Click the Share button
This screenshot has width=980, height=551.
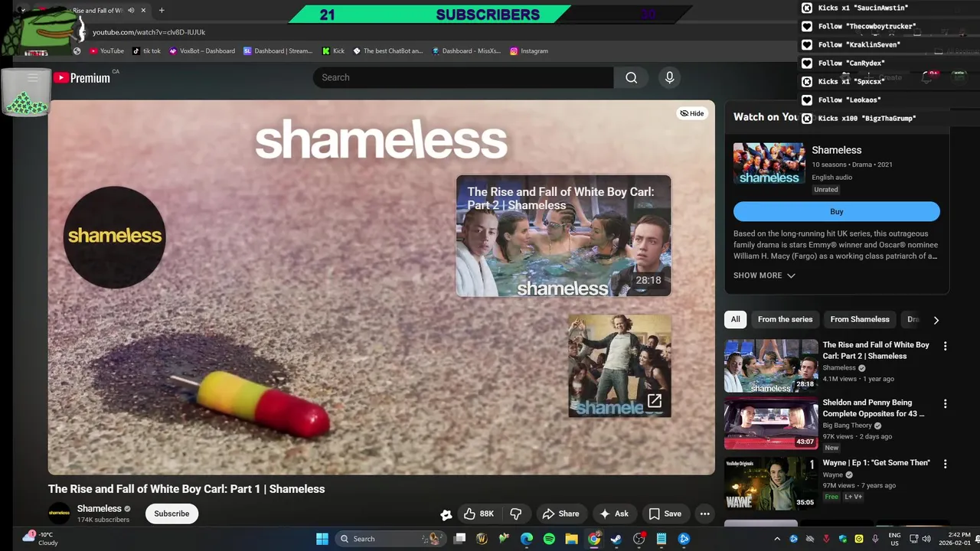[560, 514]
